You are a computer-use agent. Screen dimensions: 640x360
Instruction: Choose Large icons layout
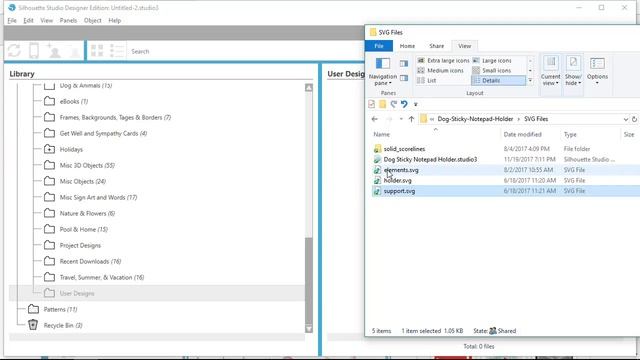(492, 60)
